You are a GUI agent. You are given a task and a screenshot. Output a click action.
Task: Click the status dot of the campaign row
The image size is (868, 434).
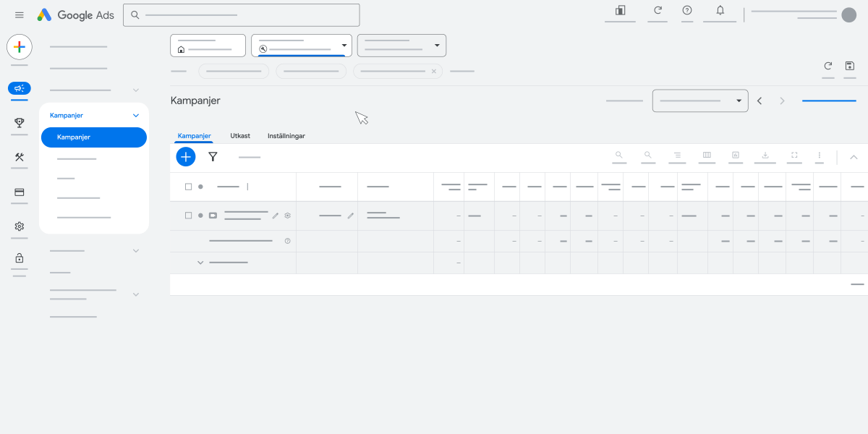[x=200, y=216]
